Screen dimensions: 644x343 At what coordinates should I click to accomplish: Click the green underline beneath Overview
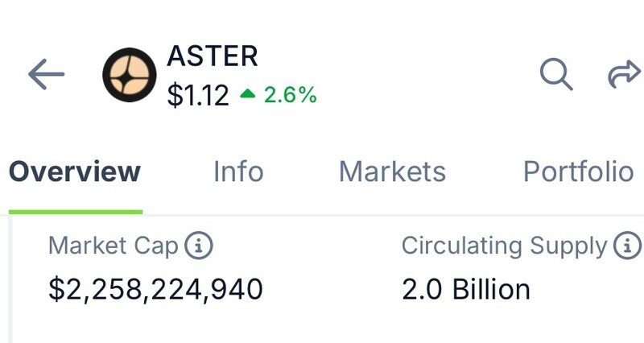(x=75, y=212)
